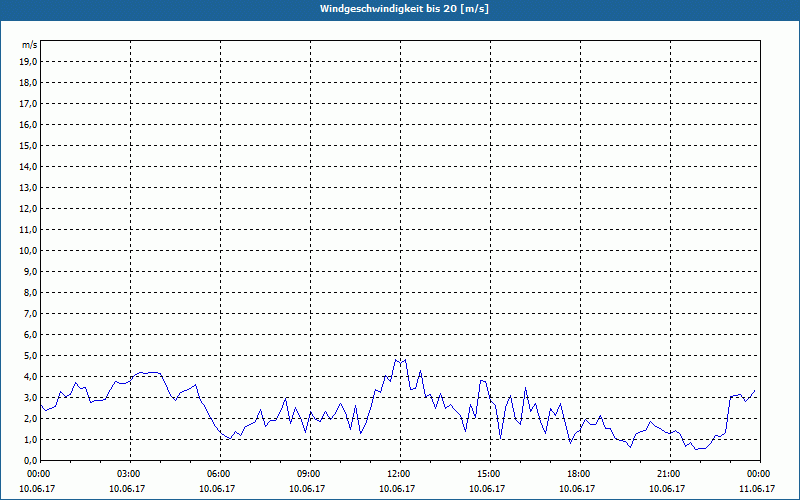Select the "7,0" y-axis label

pos(30,313)
